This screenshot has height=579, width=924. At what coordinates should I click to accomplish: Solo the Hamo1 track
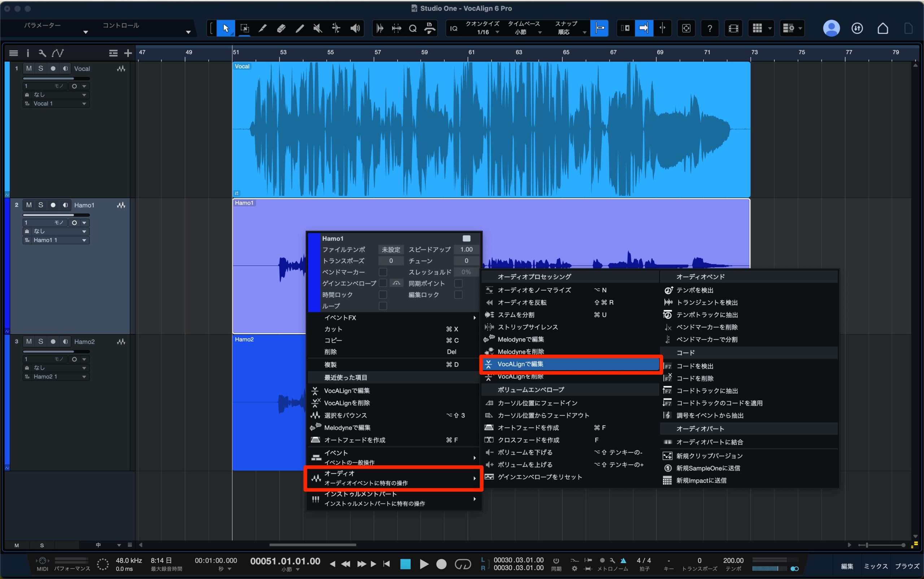pos(40,205)
